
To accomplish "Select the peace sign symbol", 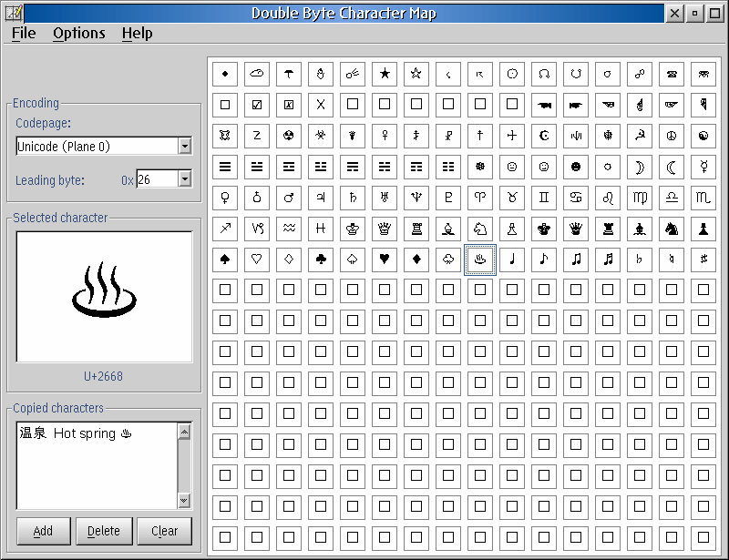I will [x=672, y=136].
